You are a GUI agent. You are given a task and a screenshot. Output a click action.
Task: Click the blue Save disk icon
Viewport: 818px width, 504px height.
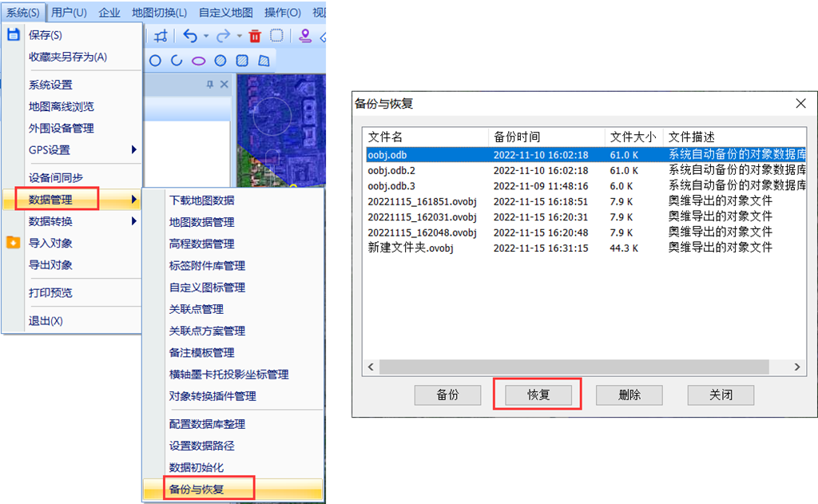coord(13,35)
